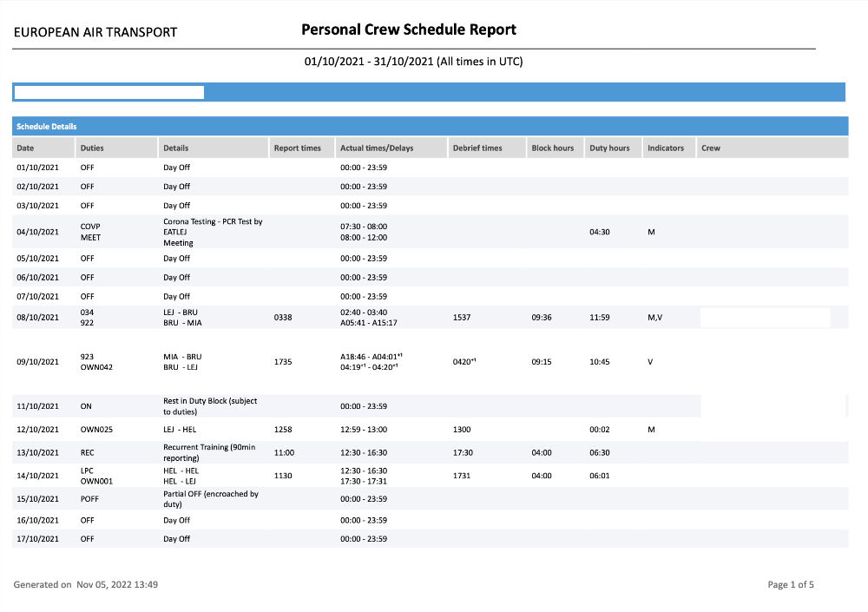Select the Corona Testing PCR Test details
This screenshot has height=612, width=868.
(x=213, y=227)
